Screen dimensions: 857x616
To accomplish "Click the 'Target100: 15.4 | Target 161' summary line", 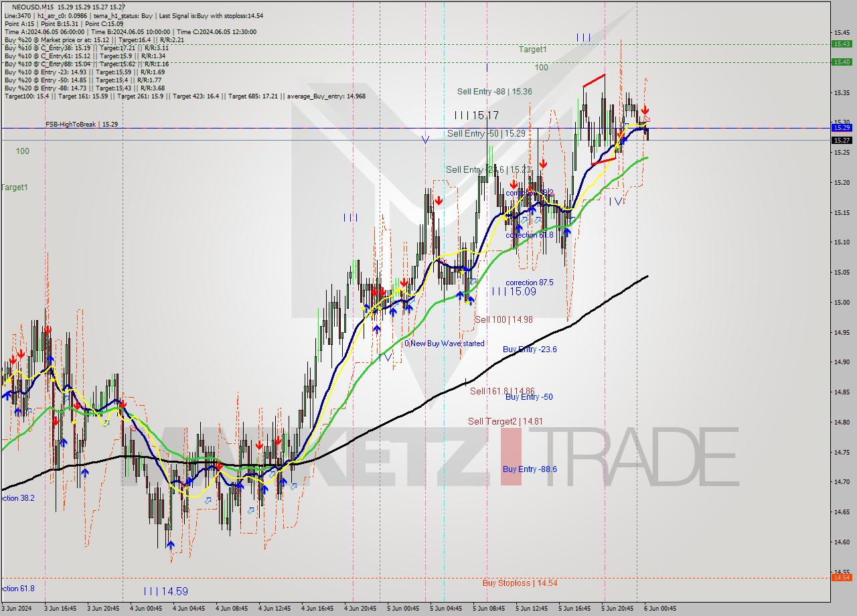I will [185, 96].
